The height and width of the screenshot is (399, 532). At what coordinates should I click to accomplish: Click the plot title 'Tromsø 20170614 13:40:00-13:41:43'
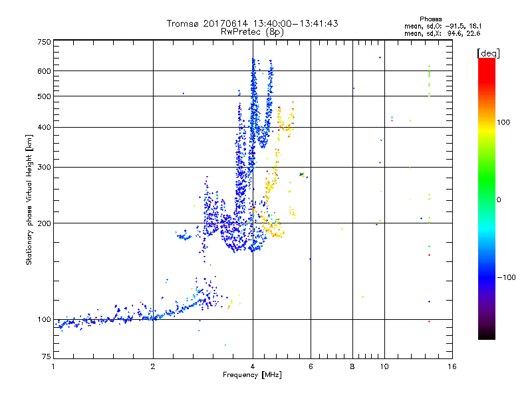(x=252, y=23)
